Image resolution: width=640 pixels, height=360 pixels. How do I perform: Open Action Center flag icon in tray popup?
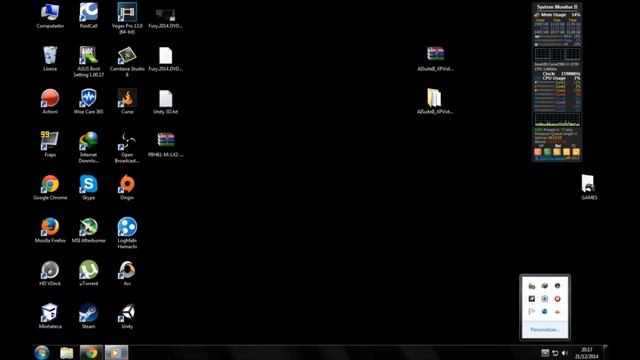(531, 311)
